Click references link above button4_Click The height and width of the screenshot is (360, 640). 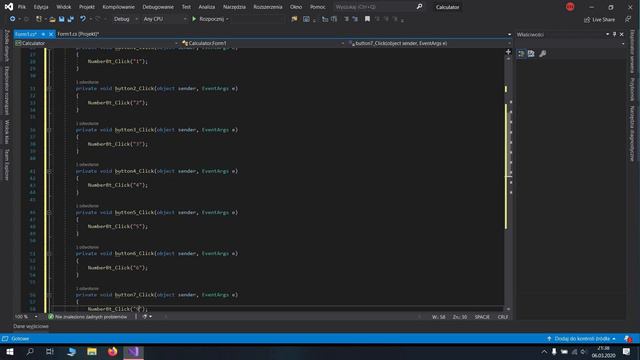[87, 164]
